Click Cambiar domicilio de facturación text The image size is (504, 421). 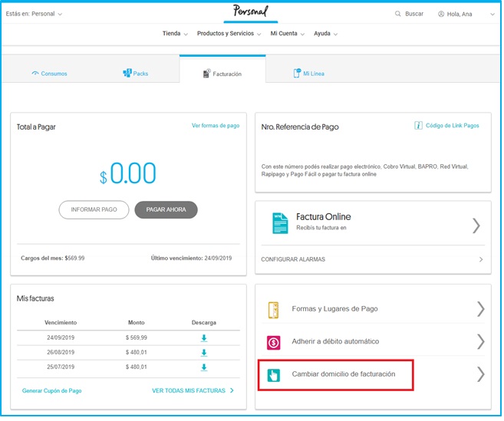point(345,375)
